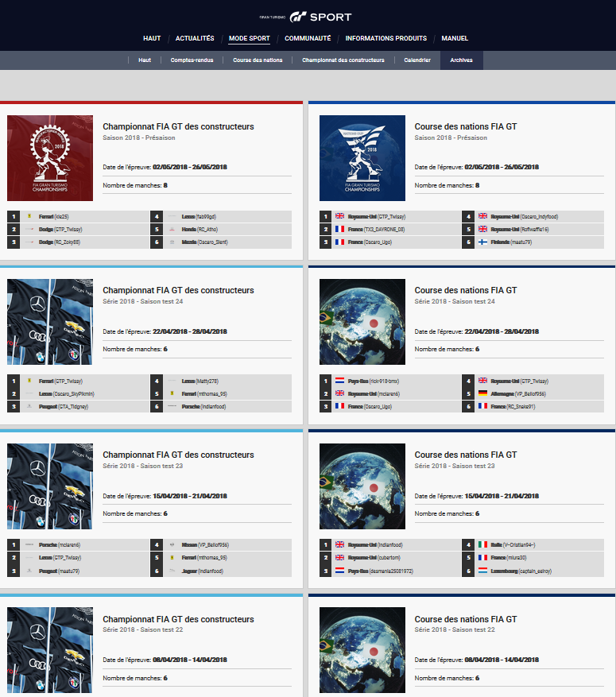Select the MODE SPORT menu item
Screen dimensions: 616x697
point(250,38)
